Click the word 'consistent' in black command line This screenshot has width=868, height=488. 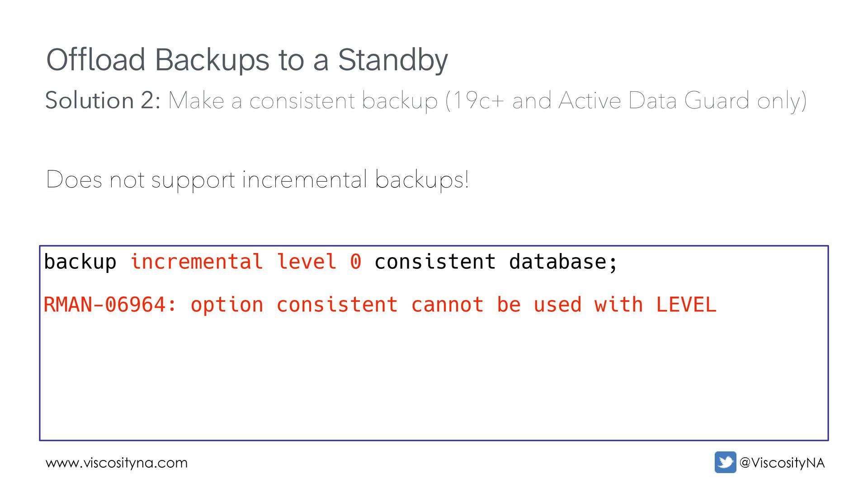point(435,262)
